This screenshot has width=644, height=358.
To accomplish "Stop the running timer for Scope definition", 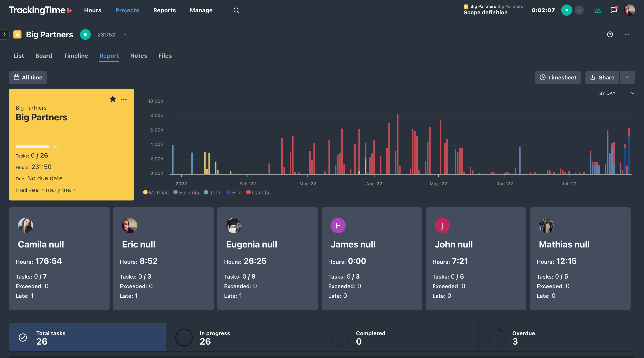I will (x=567, y=10).
